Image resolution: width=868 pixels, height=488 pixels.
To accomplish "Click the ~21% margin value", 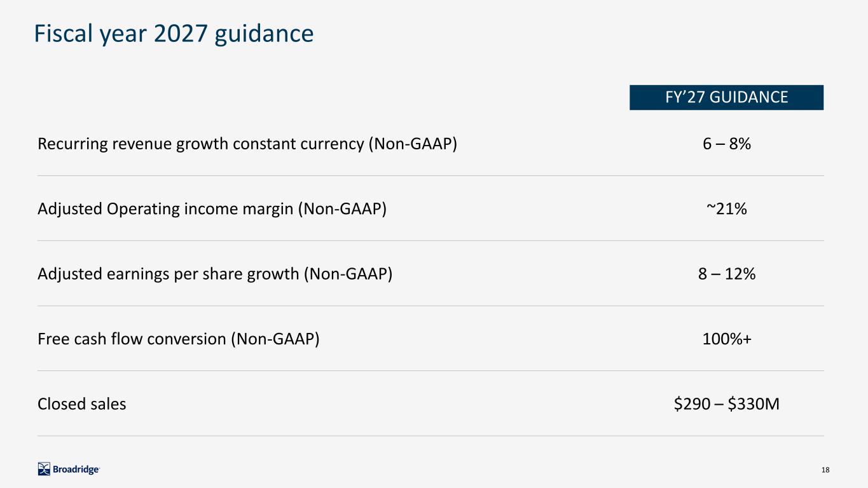I will 726,208.
